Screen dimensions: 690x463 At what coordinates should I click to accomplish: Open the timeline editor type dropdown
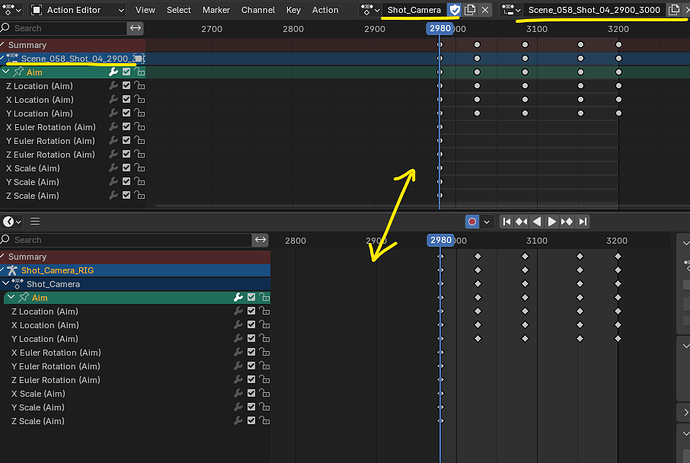(x=12, y=222)
